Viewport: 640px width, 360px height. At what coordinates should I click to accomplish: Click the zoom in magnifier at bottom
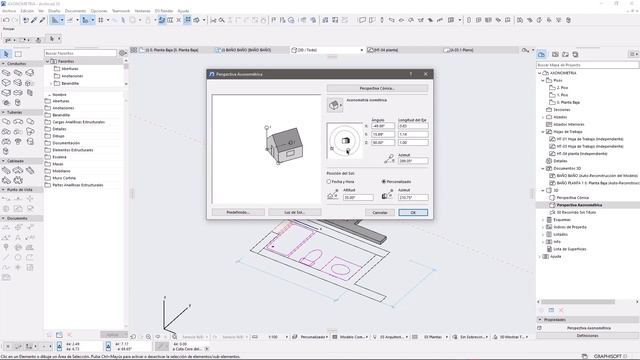(x=149, y=337)
